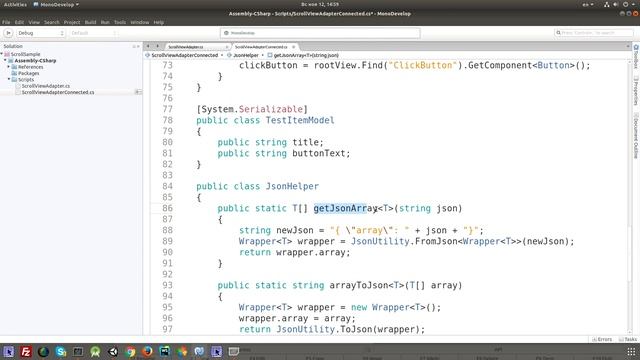Collapse the ScrollSample solution node
Viewport: 640px width, 360px height.
pyautogui.click(x=2, y=54)
